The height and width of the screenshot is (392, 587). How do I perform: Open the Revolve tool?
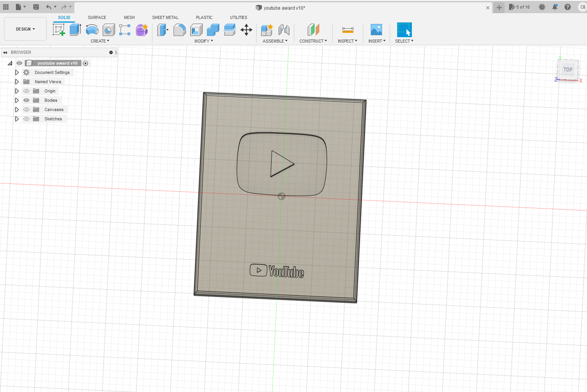92,30
